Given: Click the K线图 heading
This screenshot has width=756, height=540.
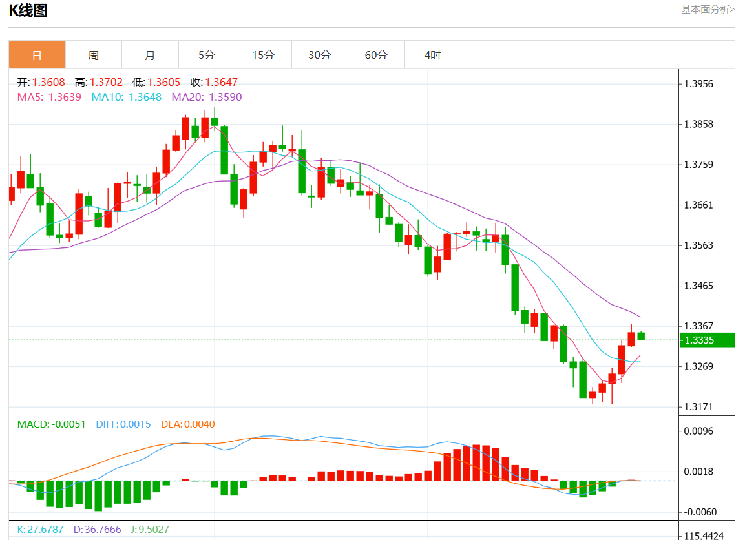Looking at the screenshot, I should tap(28, 10).
